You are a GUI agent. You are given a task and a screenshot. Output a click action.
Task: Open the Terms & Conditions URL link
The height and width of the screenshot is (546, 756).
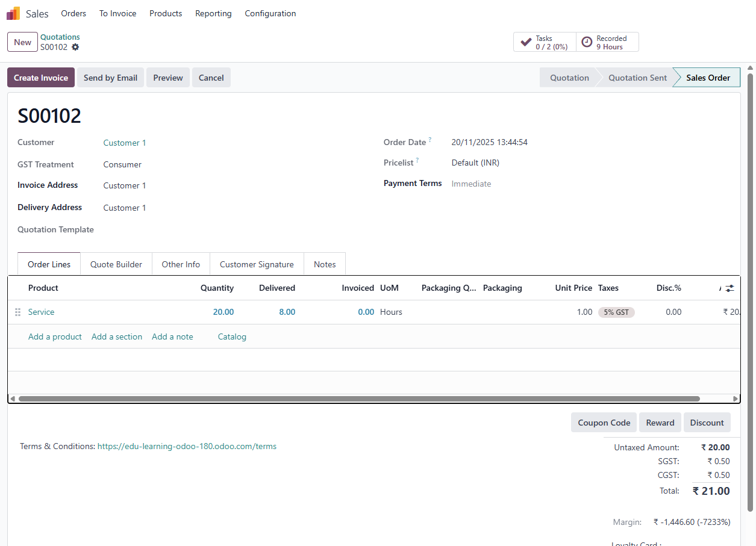click(x=187, y=446)
